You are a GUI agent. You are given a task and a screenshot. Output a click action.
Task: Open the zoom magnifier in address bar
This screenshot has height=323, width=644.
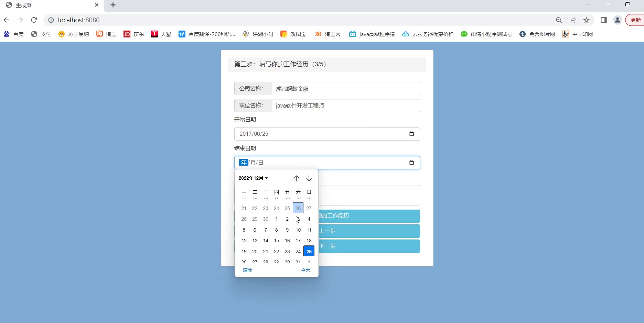(559, 20)
